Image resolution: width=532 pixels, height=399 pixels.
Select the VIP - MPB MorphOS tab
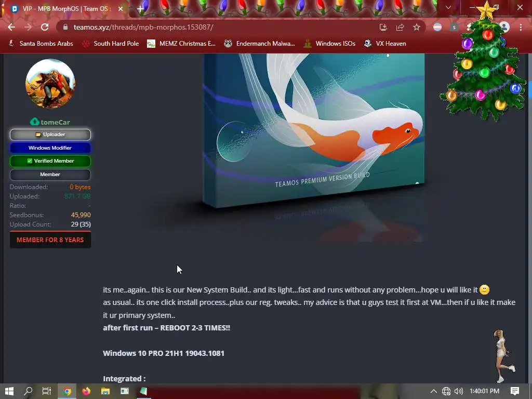[x=64, y=9]
